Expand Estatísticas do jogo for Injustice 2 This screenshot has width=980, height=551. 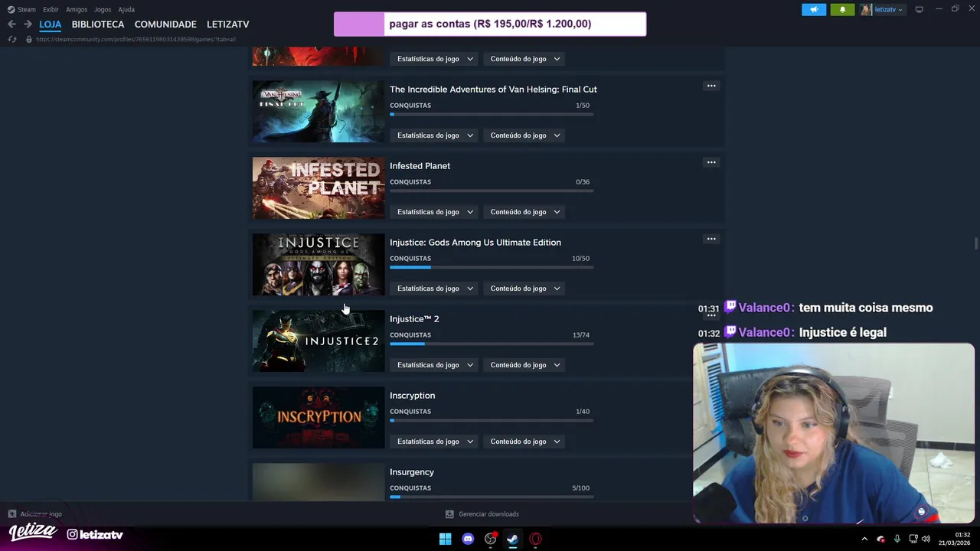(435, 365)
